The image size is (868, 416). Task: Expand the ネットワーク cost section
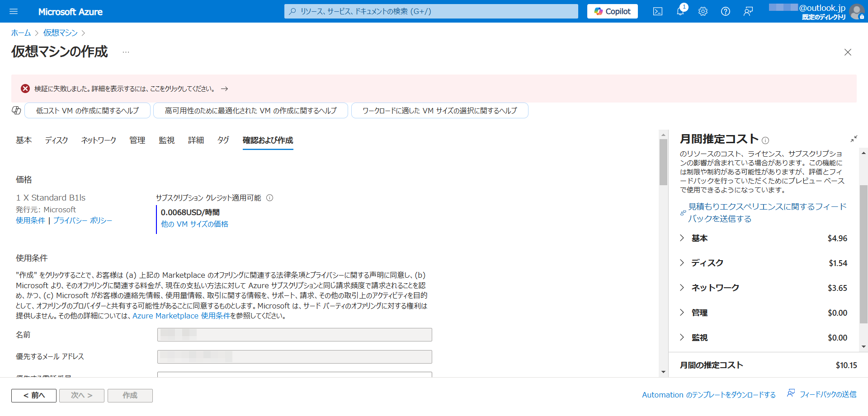click(x=682, y=288)
